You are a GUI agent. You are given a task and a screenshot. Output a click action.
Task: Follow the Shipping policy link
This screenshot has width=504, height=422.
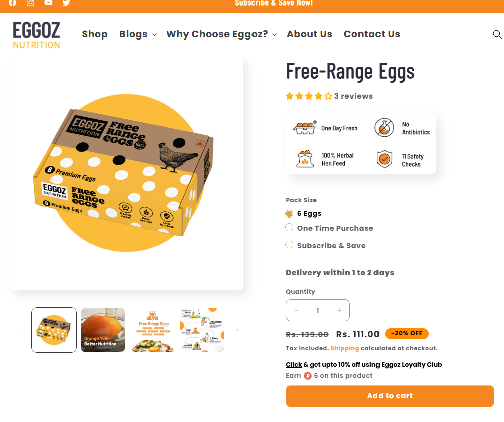pos(345,348)
